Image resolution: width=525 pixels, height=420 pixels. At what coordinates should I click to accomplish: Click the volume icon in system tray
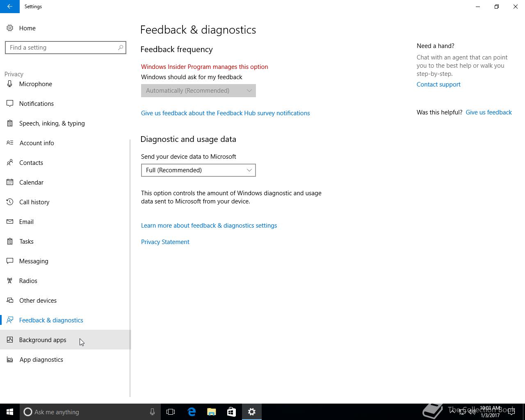[472, 412]
